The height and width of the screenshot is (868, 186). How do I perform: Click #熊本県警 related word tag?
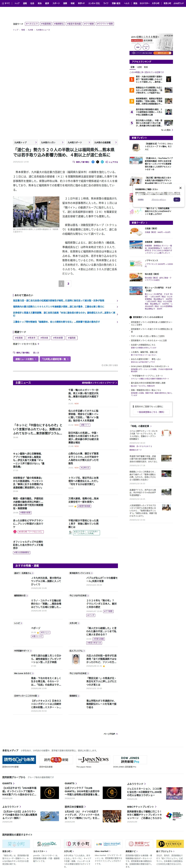click(58, 338)
